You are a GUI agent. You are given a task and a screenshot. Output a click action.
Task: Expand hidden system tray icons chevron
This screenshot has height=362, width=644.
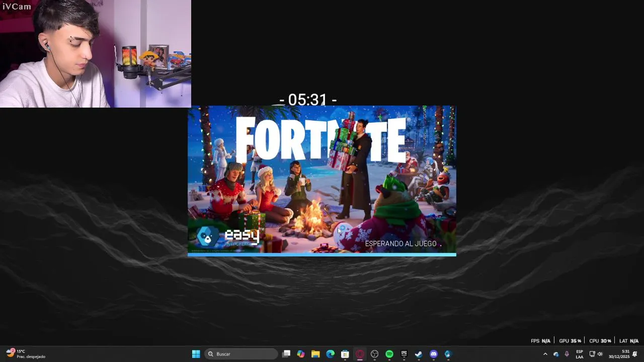coord(545,354)
